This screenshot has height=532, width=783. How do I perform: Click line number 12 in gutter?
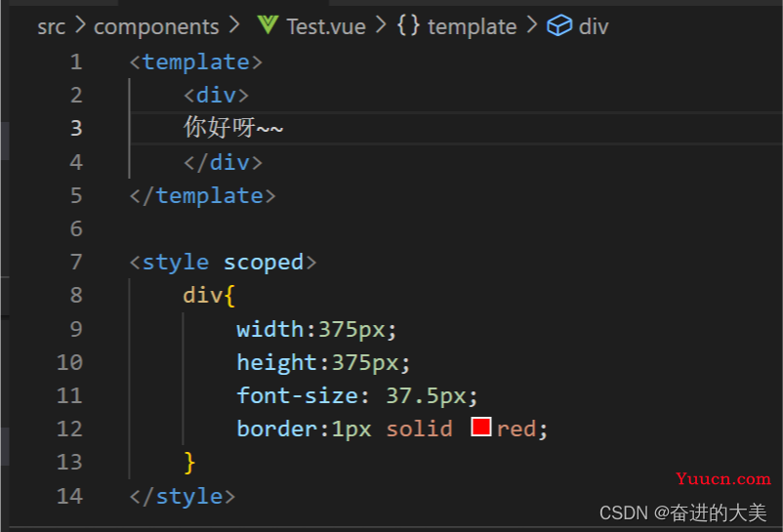pyautogui.click(x=69, y=429)
